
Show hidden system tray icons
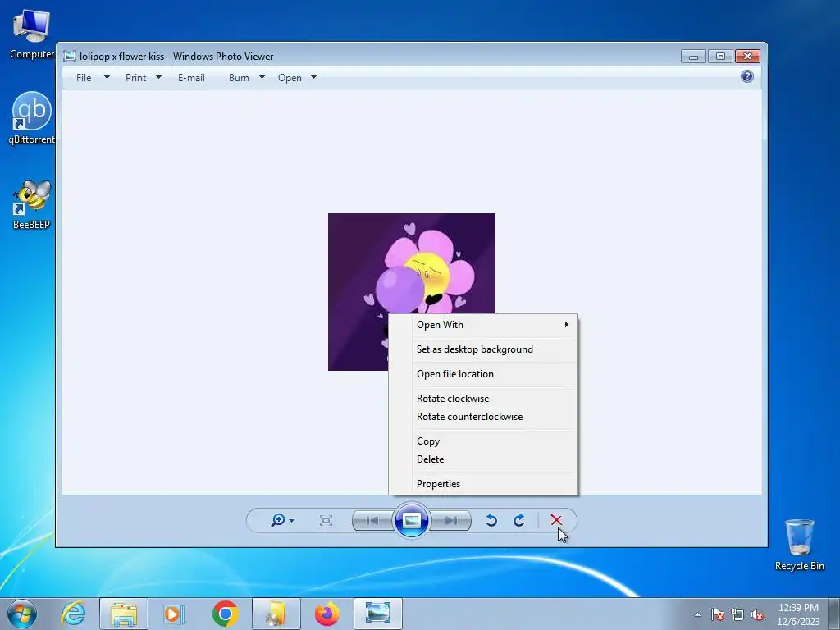click(x=697, y=614)
